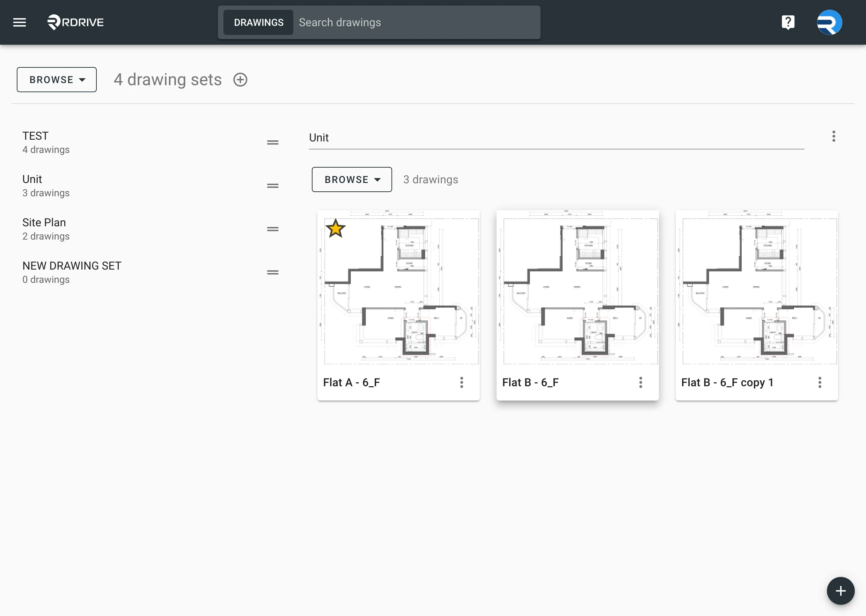866x616 pixels.
Task: Open the hamburger navigation menu
Action: click(19, 22)
